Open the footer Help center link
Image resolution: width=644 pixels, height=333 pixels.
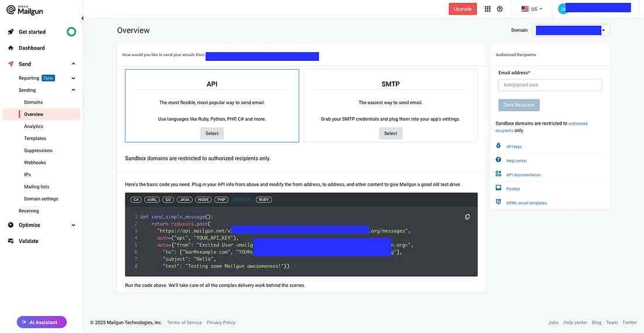click(x=575, y=322)
